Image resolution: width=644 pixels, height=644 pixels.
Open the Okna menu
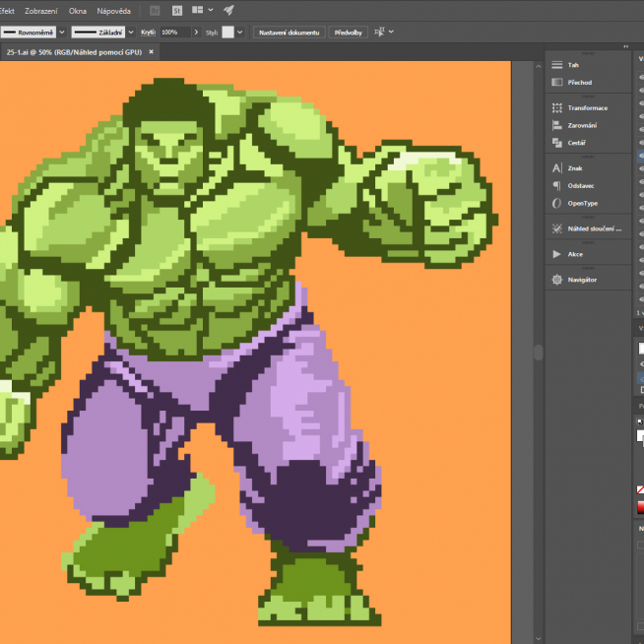77,11
